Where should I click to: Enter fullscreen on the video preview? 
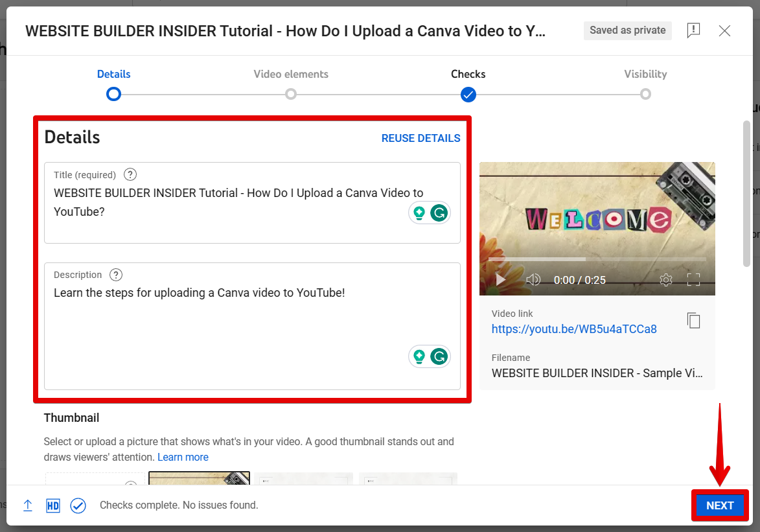click(693, 280)
